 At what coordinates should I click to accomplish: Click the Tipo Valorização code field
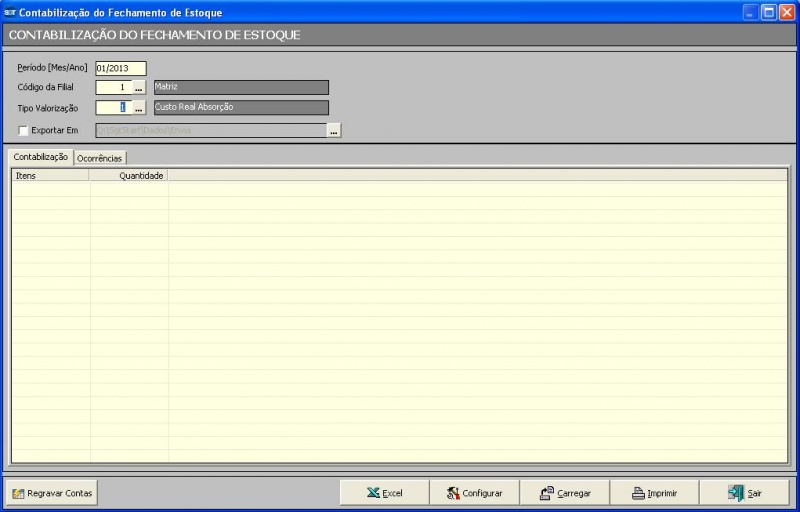[x=113, y=107]
